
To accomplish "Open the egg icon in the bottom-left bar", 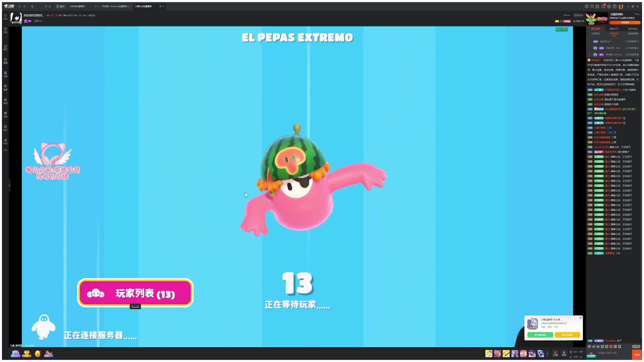I will tap(38, 354).
